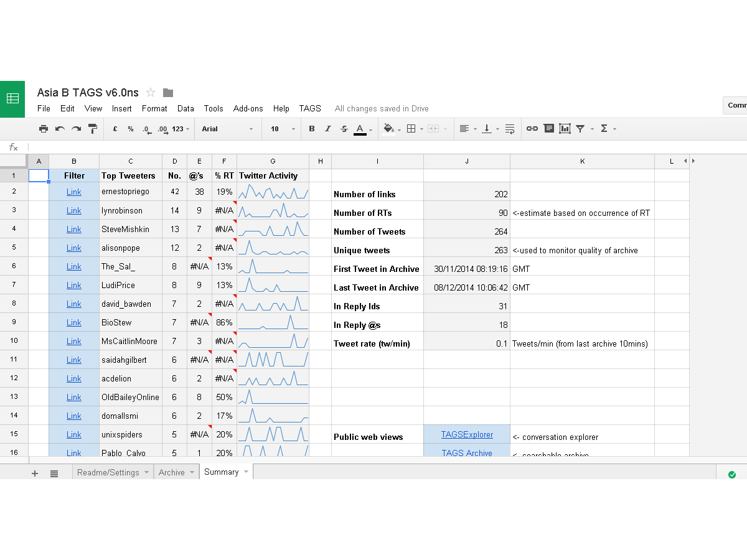Toggle italic text formatting

pos(328,129)
